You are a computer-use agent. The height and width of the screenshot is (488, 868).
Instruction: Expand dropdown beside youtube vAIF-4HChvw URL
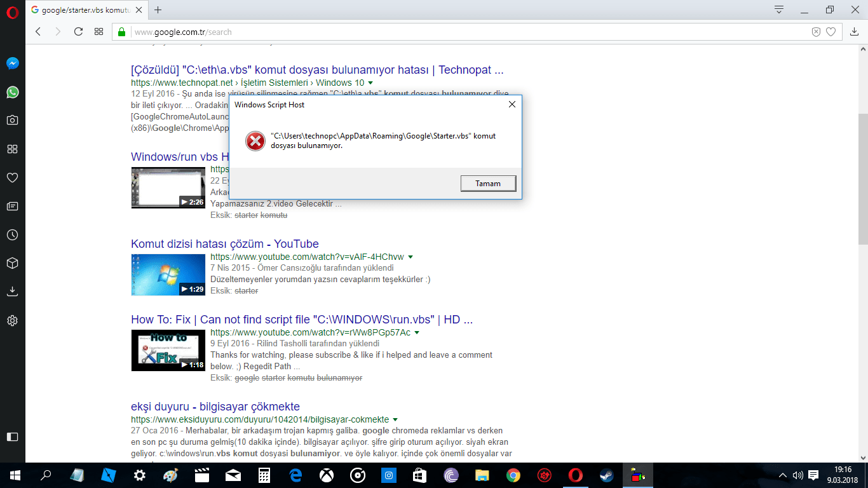point(410,257)
